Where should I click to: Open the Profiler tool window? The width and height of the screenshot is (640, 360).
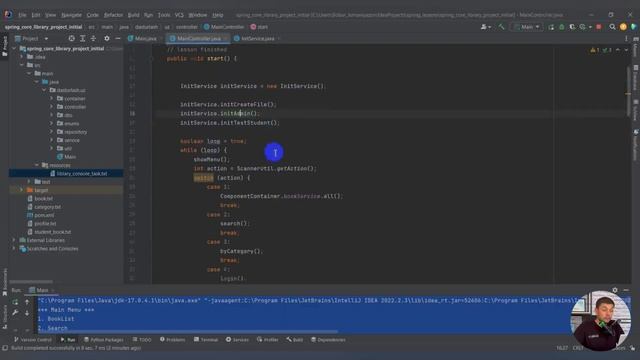click(267, 340)
